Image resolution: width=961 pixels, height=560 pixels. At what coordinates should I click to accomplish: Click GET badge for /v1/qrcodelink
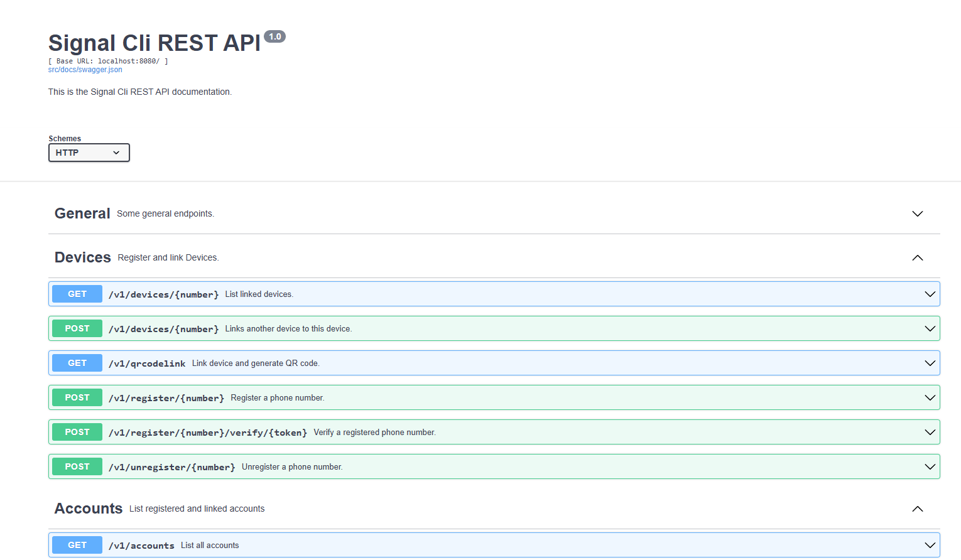click(77, 363)
